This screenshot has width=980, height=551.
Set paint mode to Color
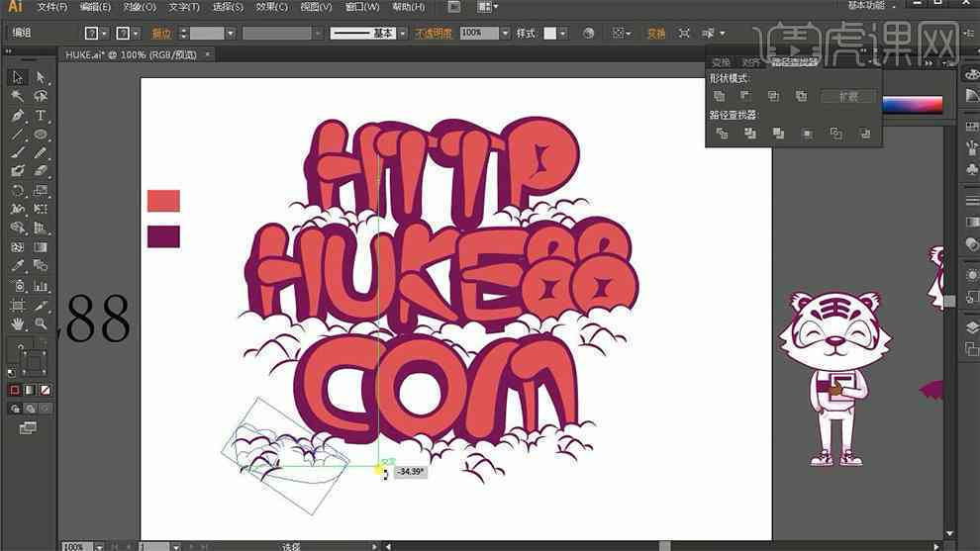[15, 390]
